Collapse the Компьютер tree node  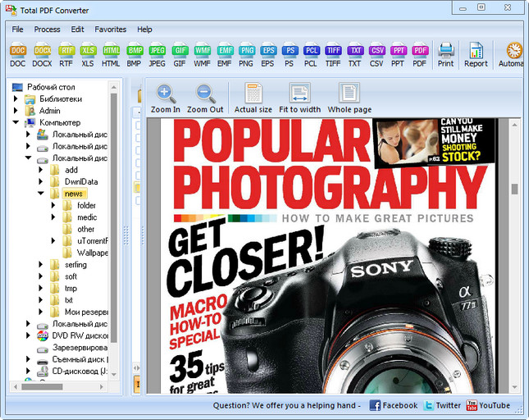(16, 122)
